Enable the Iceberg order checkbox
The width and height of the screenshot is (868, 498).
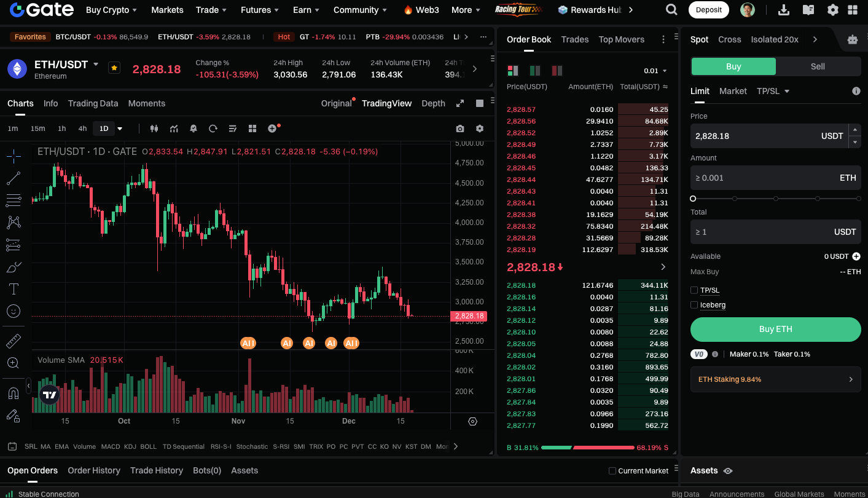[x=694, y=305]
